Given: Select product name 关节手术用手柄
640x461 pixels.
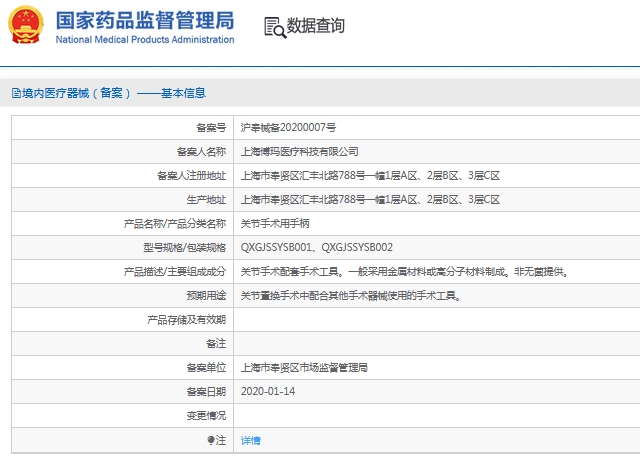Looking at the screenshot, I should click(x=275, y=223).
